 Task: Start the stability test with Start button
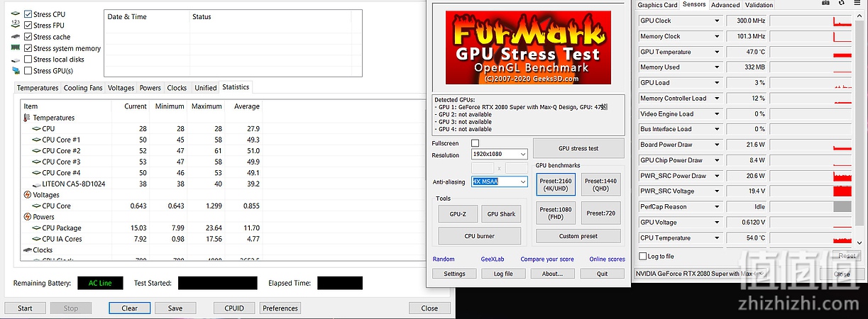(x=26, y=308)
